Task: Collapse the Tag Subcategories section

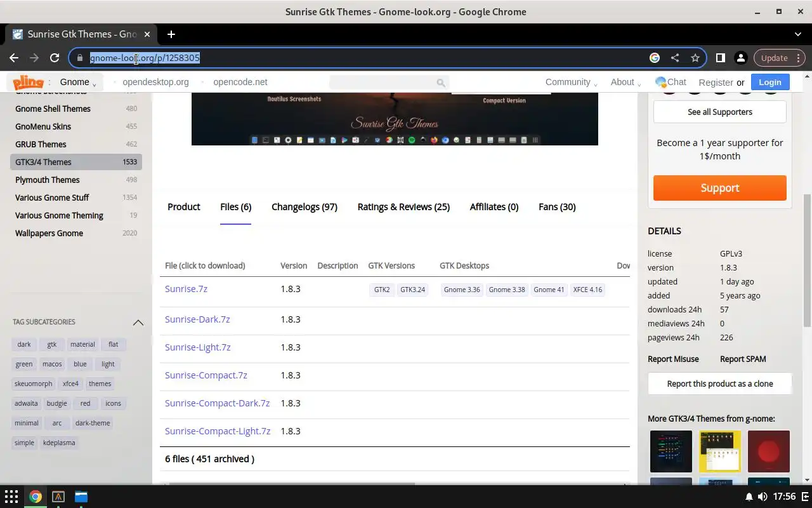Action: 138,322
